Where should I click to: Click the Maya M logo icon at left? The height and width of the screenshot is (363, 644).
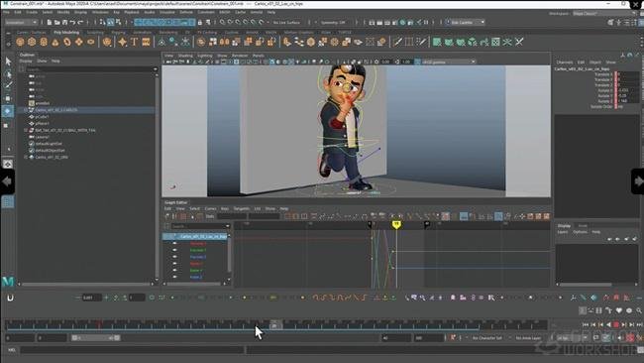[8, 282]
